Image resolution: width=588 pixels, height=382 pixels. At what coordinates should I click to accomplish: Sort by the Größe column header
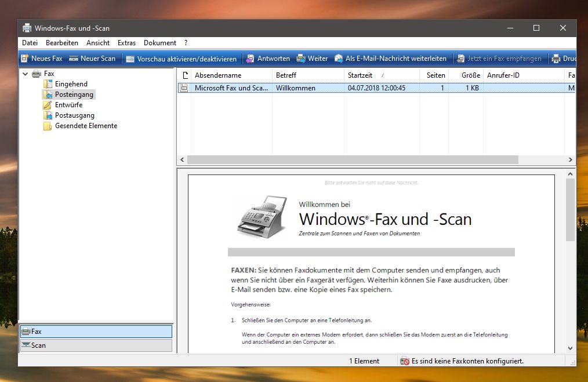click(x=466, y=75)
